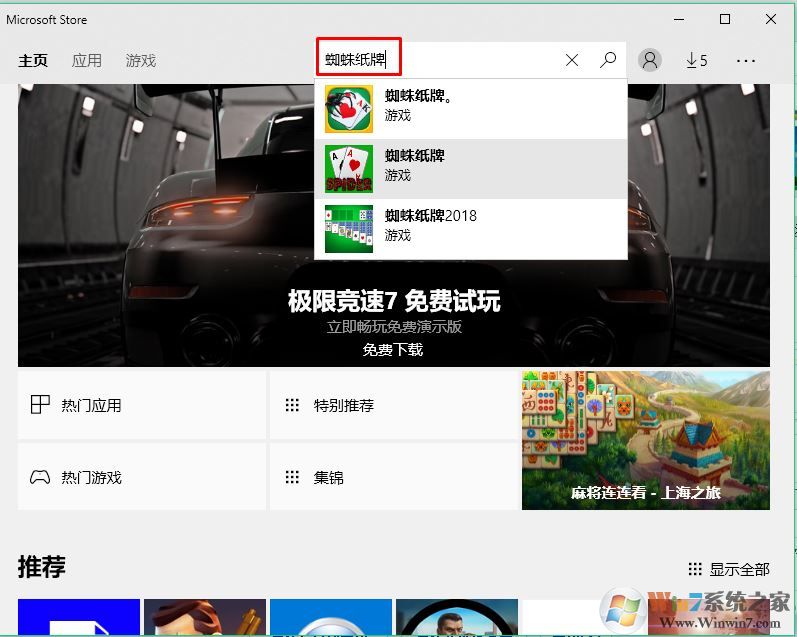Screen dimensions: 797x637
Task: Click the 免费下载 link on banner
Action: pos(393,350)
